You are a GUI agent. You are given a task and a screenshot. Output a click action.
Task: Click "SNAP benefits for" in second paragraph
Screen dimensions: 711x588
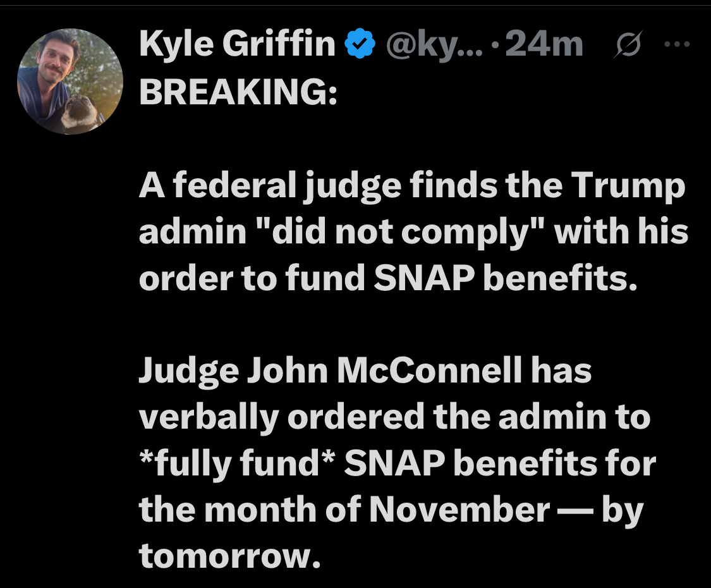pos(498,463)
